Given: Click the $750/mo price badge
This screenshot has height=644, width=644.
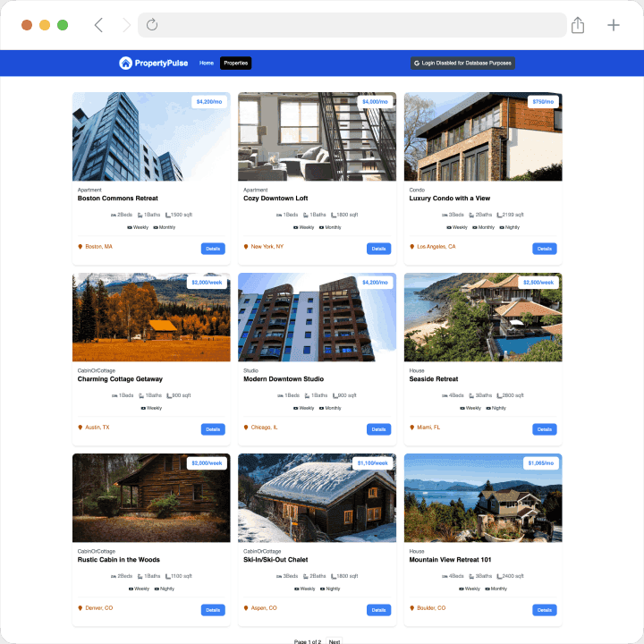Looking at the screenshot, I should click(543, 101).
